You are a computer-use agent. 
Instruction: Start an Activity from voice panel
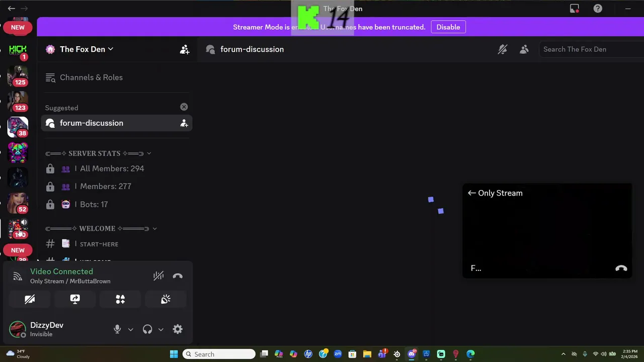click(120, 300)
